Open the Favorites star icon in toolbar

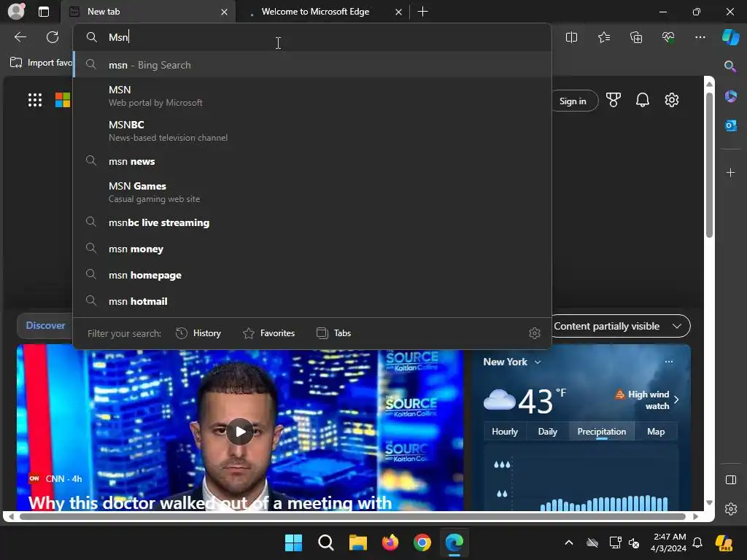(x=603, y=37)
